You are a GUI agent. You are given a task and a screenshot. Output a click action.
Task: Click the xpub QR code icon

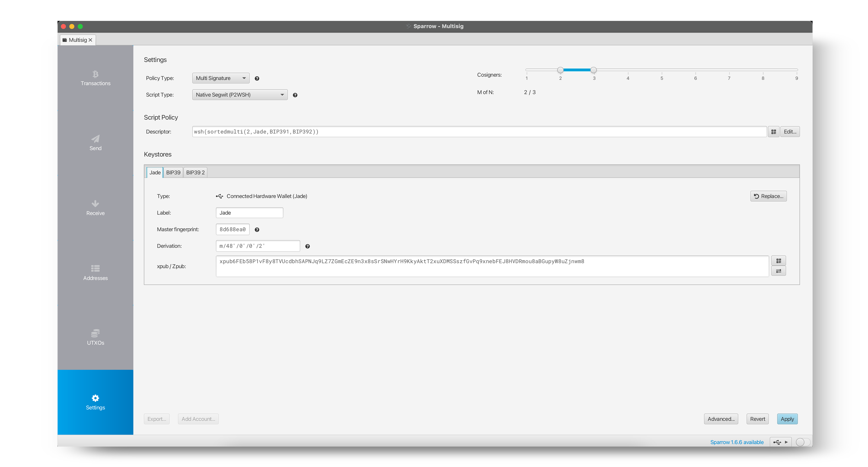click(778, 261)
